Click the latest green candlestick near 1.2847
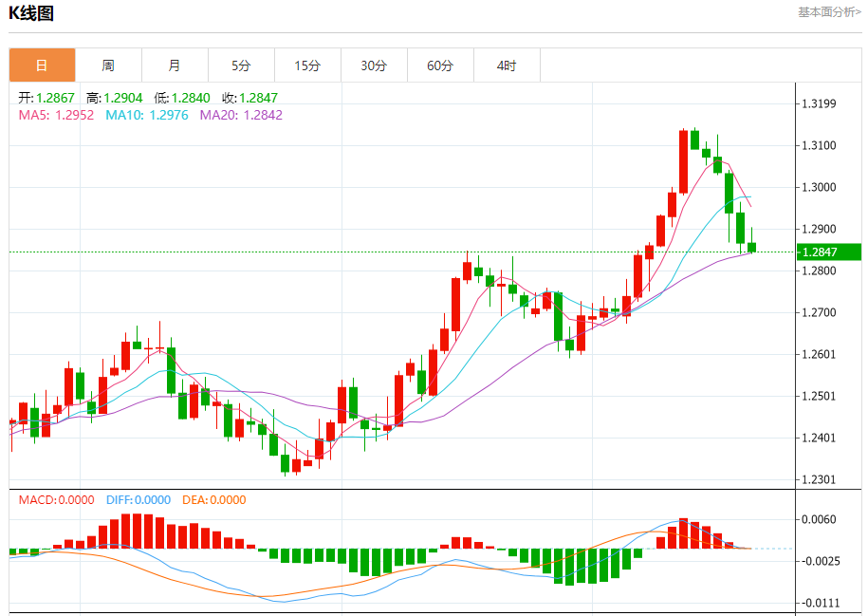 751,247
